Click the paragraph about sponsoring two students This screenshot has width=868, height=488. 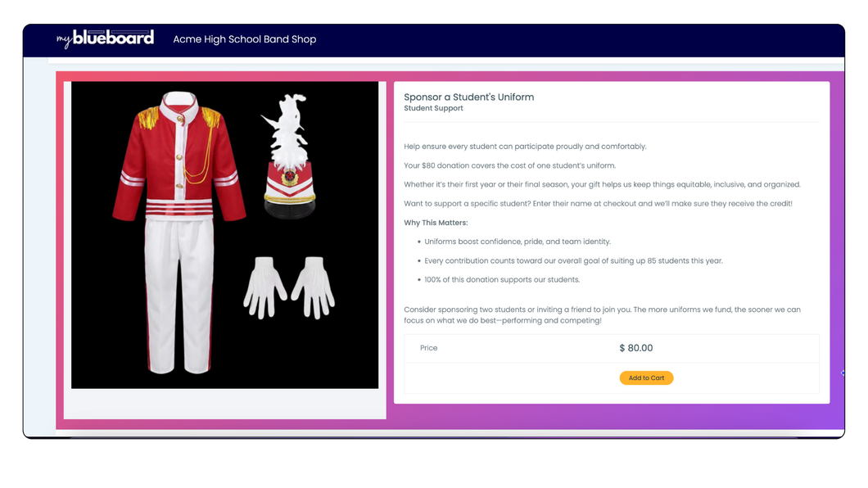(603, 314)
